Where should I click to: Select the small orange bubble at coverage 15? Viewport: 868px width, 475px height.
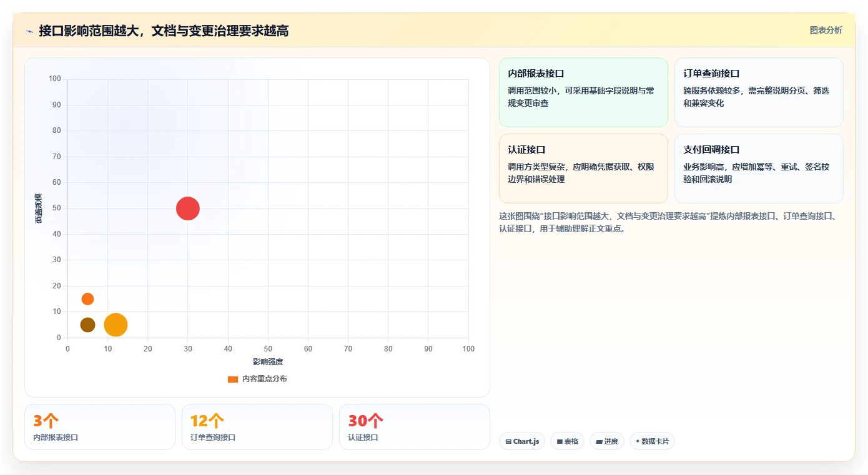(x=87, y=299)
